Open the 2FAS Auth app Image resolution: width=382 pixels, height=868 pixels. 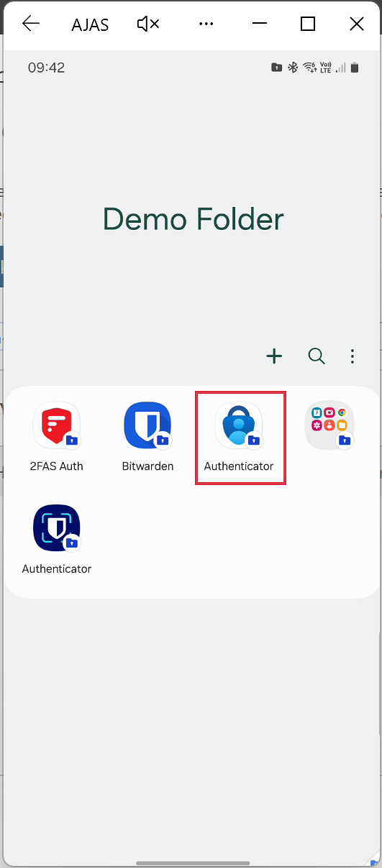[56, 425]
